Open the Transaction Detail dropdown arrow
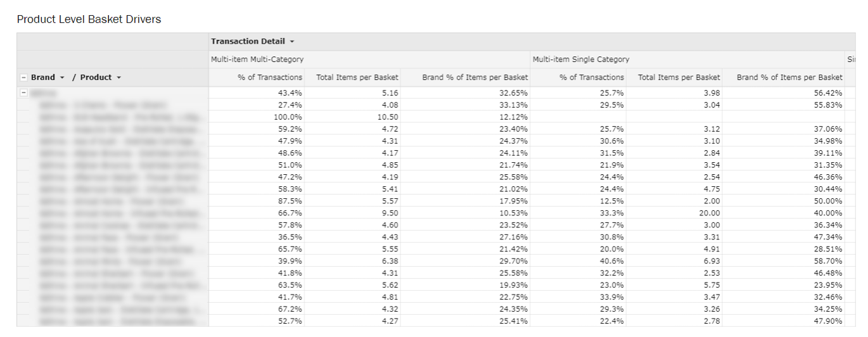Image resolution: width=868 pixels, height=337 pixels. [x=292, y=42]
